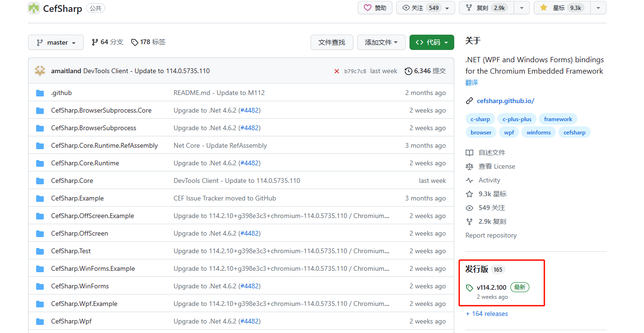Open the v114.2.100 release
Image resolution: width=644 pixels, height=333 pixels.
click(x=491, y=288)
